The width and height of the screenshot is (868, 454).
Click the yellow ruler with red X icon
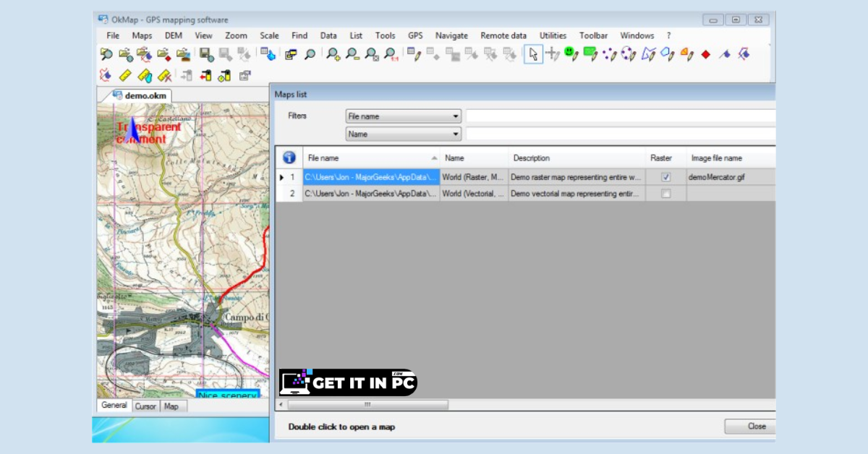pos(164,74)
